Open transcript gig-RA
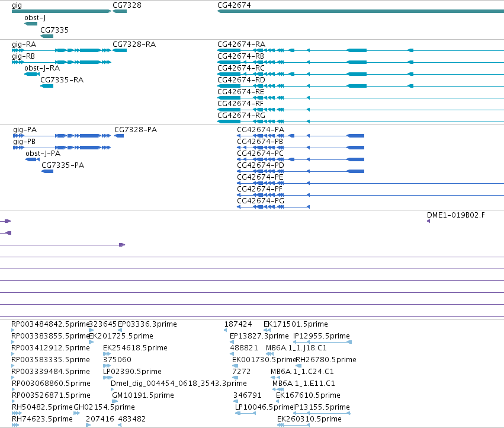The image size is (504, 428). point(24,44)
